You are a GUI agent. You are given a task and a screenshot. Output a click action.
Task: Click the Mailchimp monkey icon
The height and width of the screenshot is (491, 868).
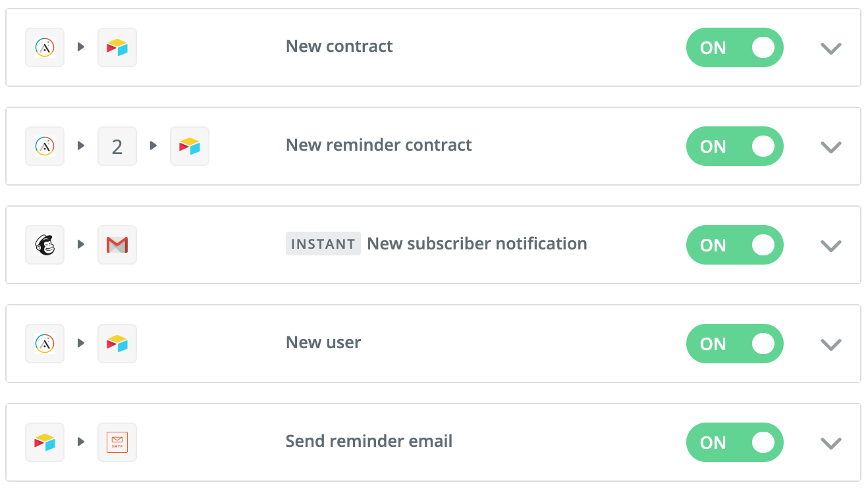(x=45, y=245)
